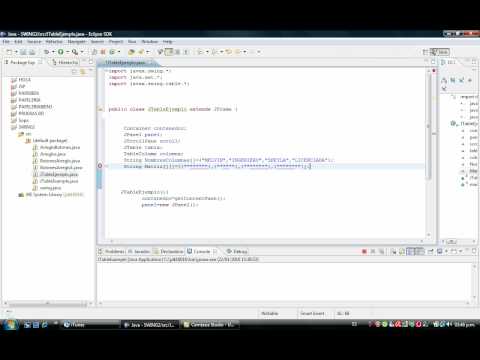Open the Project menu
Viewport: 480px width, 360px height.
click(x=116, y=42)
